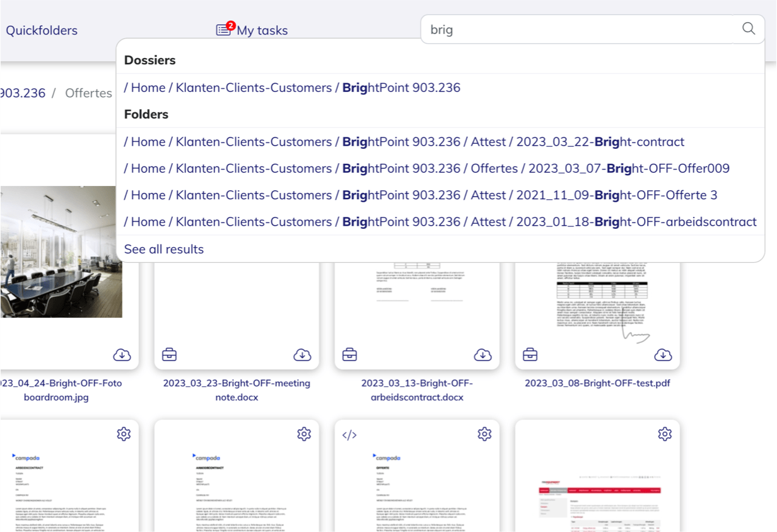Image resolution: width=777 pixels, height=532 pixels.
Task: Select 2023_03_07-Bright-OFF-Offer009 folder result
Action: pos(426,168)
